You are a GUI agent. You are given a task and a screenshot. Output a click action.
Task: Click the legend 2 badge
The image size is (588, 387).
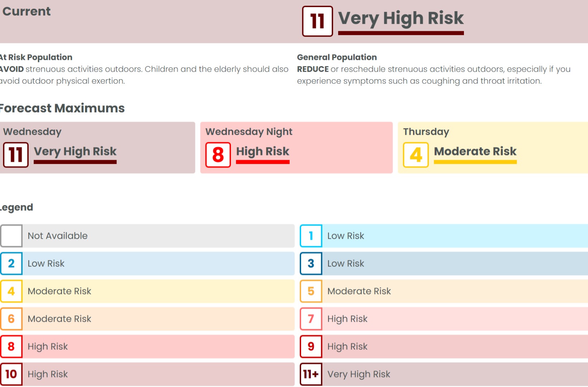(11, 264)
